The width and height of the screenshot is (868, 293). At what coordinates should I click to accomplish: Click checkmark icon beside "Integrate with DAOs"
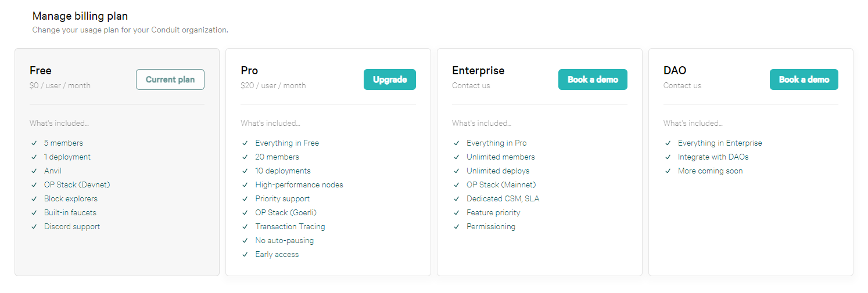(668, 157)
